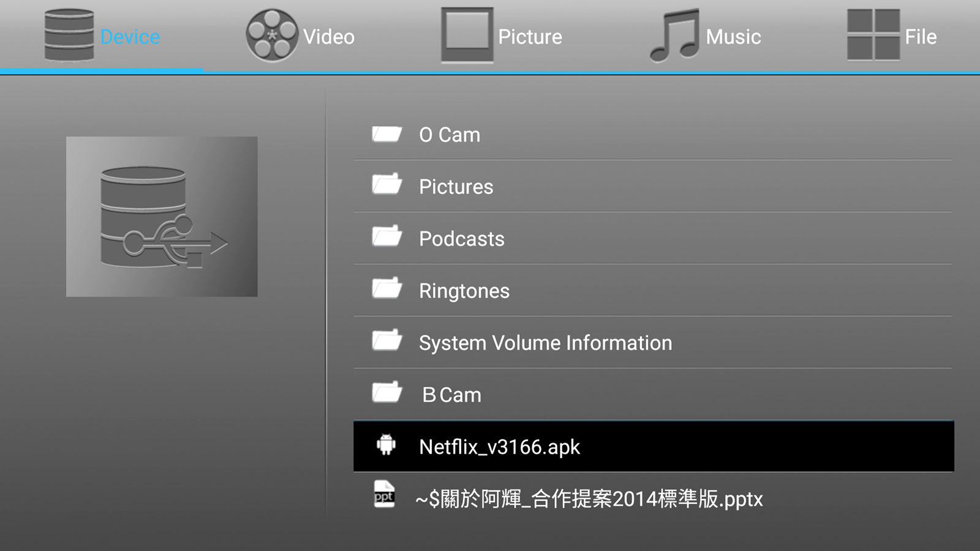The height and width of the screenshot is (551, 980).
Task: Select the File tab label
Action: pyautogui.click(x=921, y=37)
